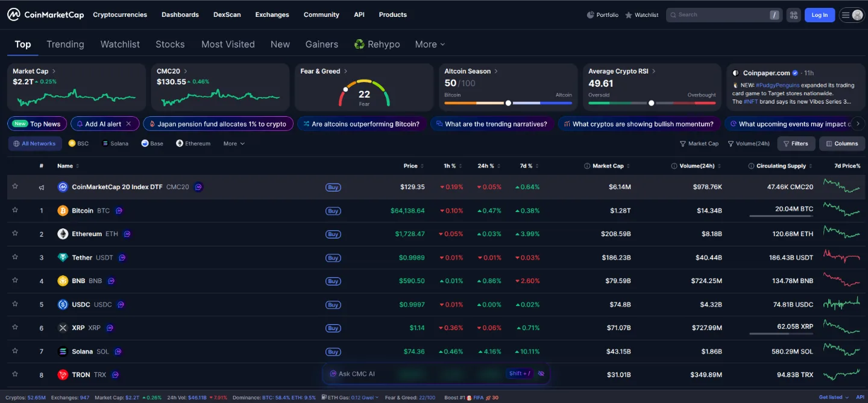Expand the Altcoin Season card chevron
This screenshot has width=868, height=403.
[496, 71]
